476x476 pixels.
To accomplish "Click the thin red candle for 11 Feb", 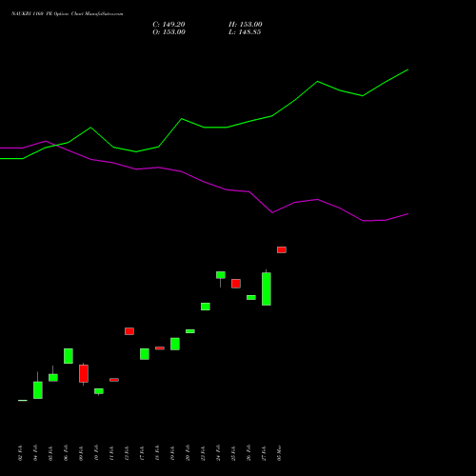I will (114, 380).
